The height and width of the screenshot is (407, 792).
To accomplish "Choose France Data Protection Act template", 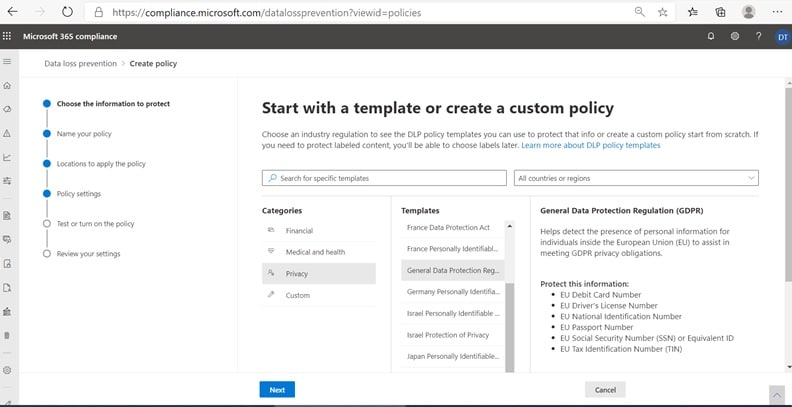I will tap(452, 228).
